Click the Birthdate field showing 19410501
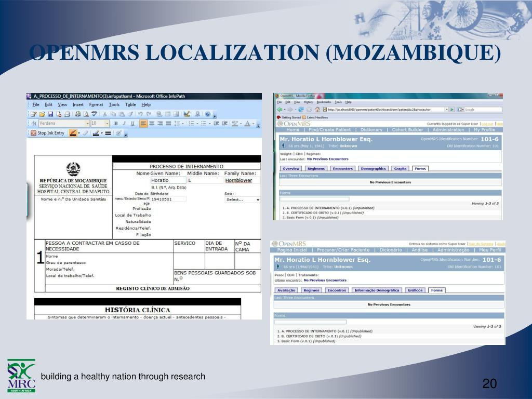Viewport: 532px width, 399px height. coord(168,199)
